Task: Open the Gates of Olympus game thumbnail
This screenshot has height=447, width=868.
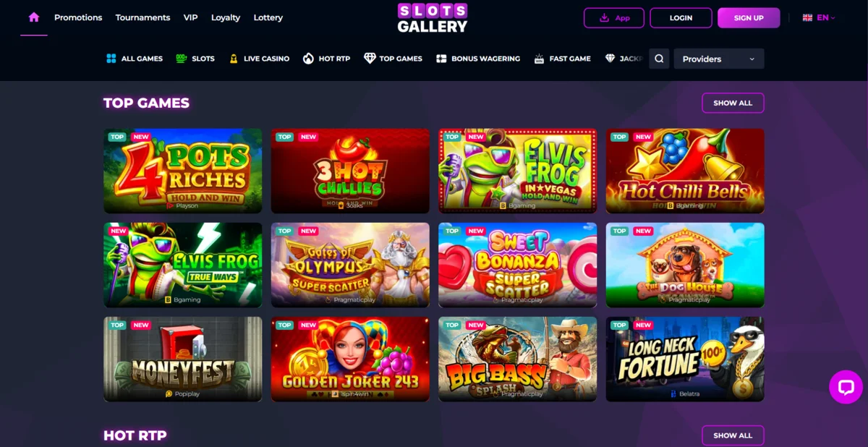Action: [350, 265]
